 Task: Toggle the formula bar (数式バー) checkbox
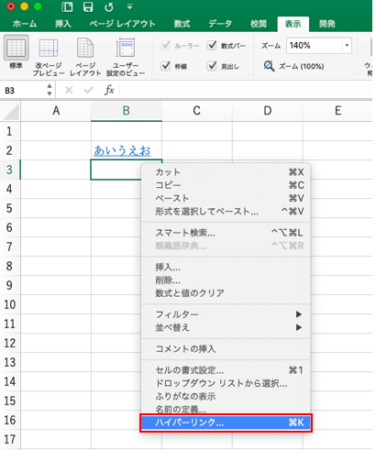coord(212,45)
